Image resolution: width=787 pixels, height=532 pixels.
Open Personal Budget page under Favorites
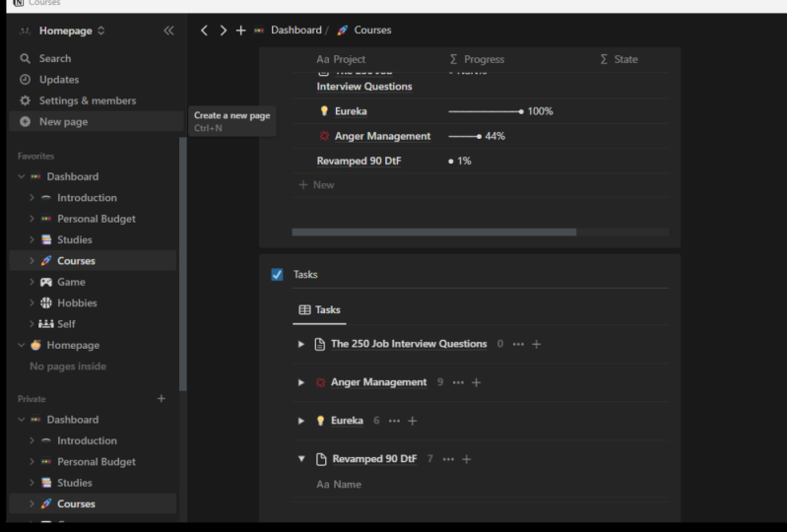[96, 219]
